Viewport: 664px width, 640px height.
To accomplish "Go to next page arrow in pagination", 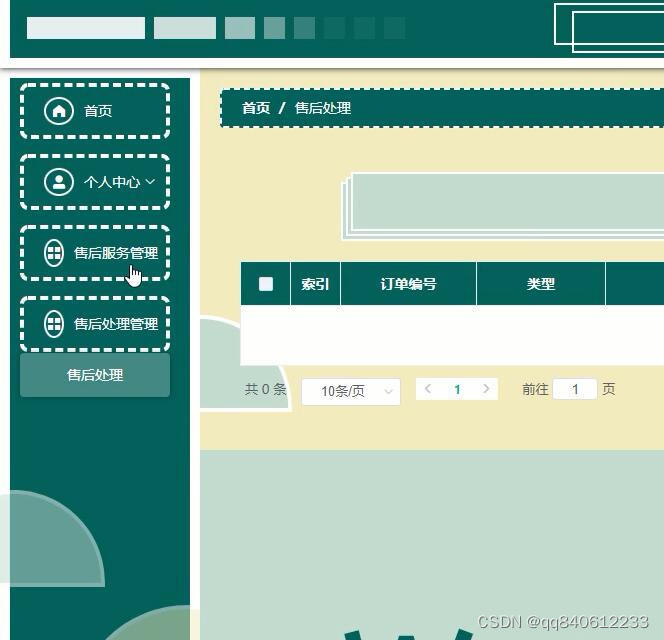I will [x=486, y=389].
